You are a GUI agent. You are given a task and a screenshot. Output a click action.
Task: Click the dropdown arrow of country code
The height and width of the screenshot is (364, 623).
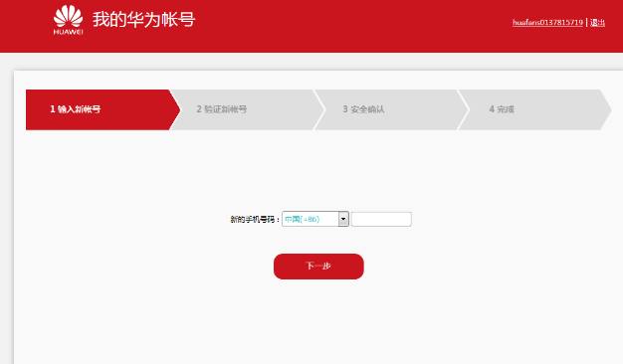[343, 219]
